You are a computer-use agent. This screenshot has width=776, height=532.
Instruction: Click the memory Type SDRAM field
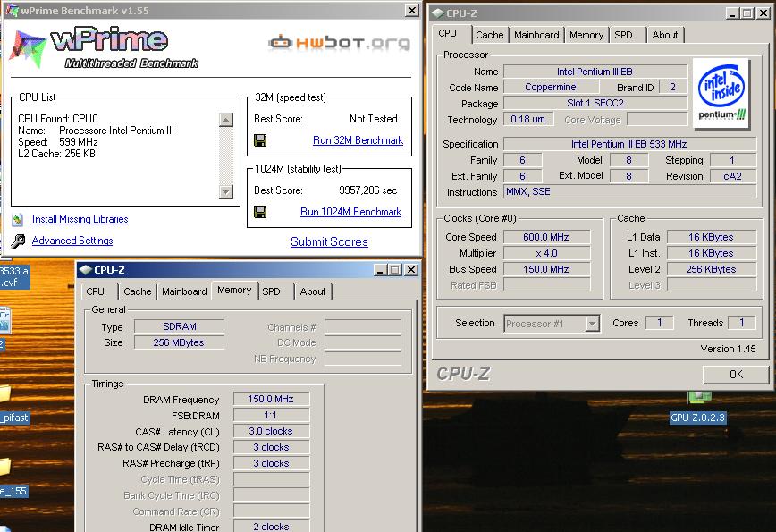[x=179, y=327]
